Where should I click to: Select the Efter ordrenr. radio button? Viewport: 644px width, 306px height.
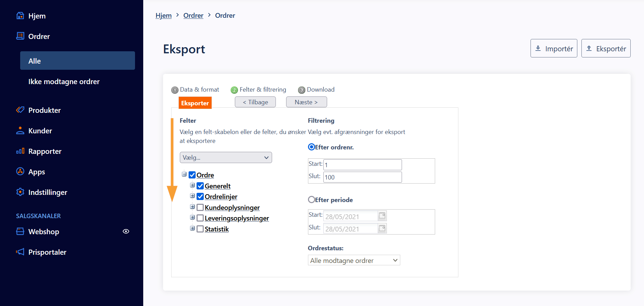coord(311,147)
